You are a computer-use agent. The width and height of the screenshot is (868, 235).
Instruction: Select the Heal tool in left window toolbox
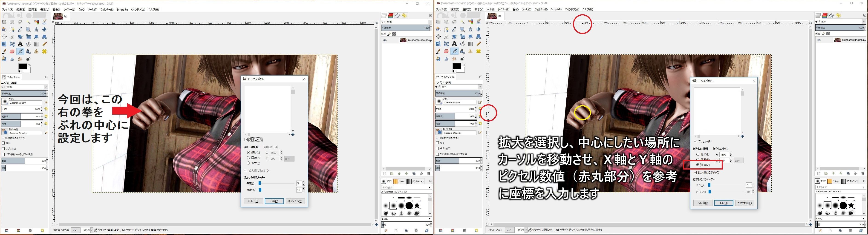pyautogui.click(x=44, y=51)
